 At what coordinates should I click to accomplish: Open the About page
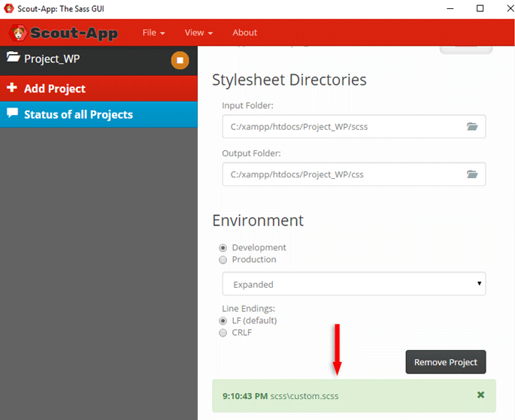click(244, 32)
